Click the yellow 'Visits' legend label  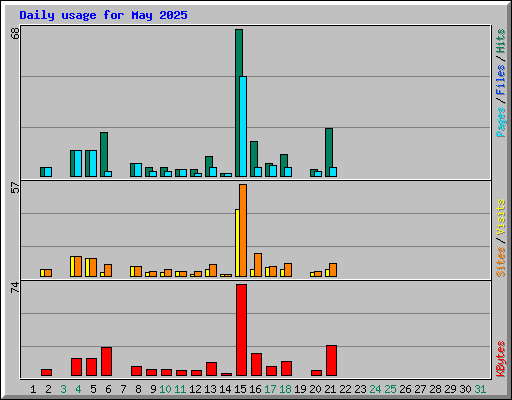pyautogui.click(x=501, y=217)
